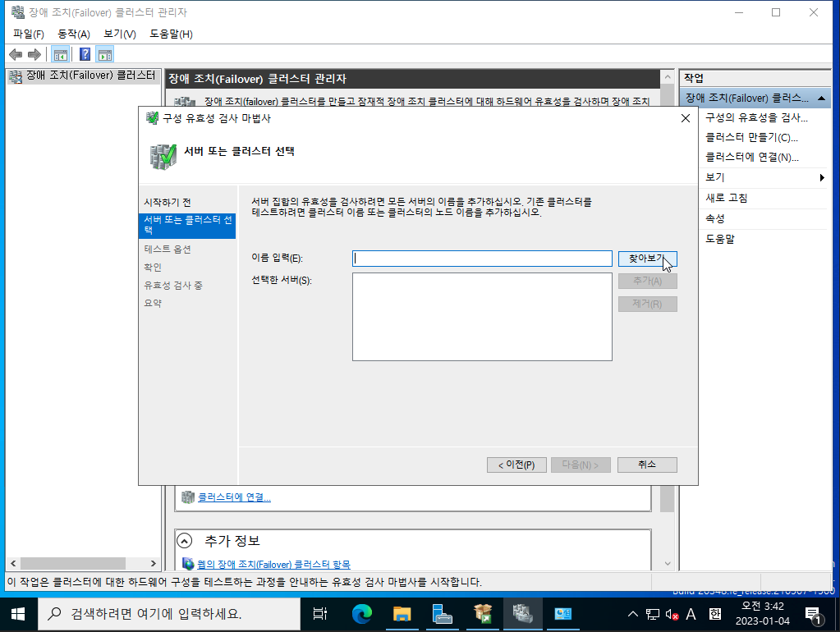Click the 이전(P) back button
Screen dimensions: 840x632
(516, 465)
